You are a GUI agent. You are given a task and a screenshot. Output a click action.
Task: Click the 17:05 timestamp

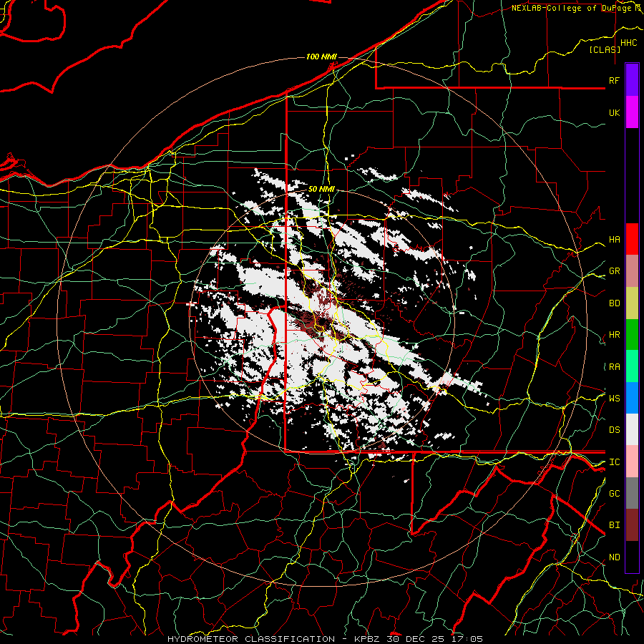click(469, 639)
